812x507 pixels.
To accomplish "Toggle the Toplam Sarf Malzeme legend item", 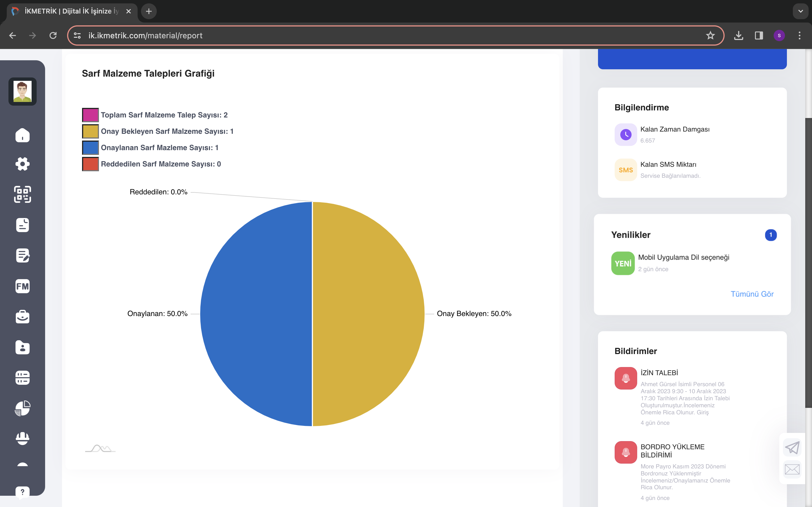I will click(x=155, y=115).
